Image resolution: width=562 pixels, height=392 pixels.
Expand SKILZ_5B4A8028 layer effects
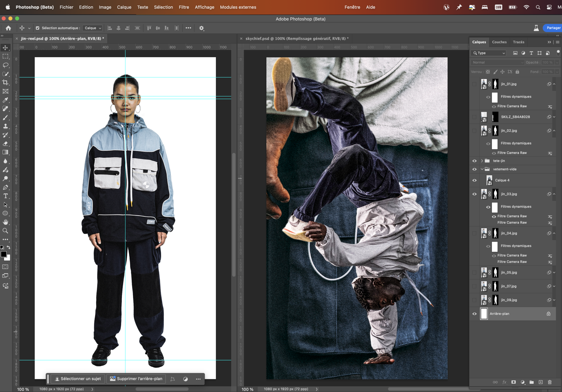pyautogui.click(x=554, y=117)
